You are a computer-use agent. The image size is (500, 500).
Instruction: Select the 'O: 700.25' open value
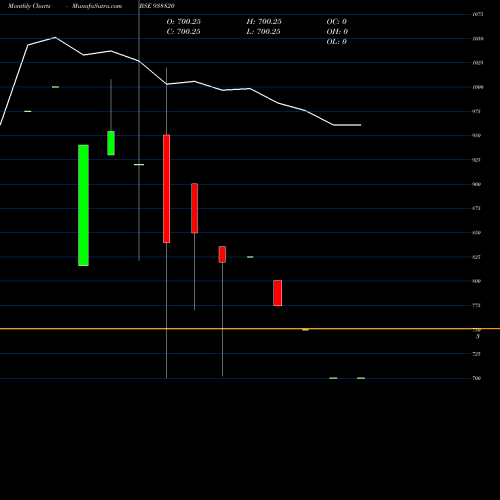[x=184, y=22]
